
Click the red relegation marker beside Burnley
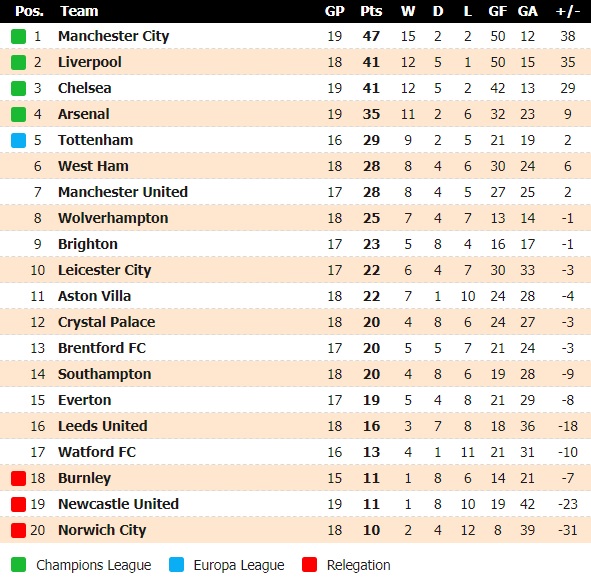[x=18, y=478]
